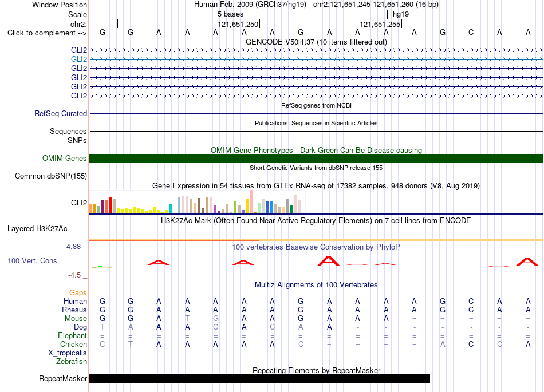Click 'Short Genetic Variants from dbSNP release 155'
544x392 pixels.
(x=316, y=168)
